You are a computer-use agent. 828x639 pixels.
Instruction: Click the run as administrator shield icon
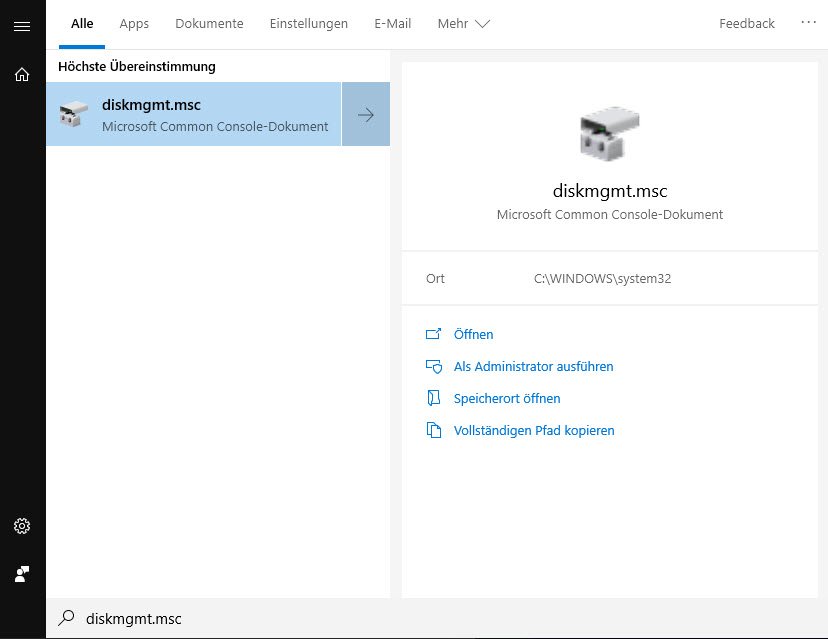click(434, 367)
